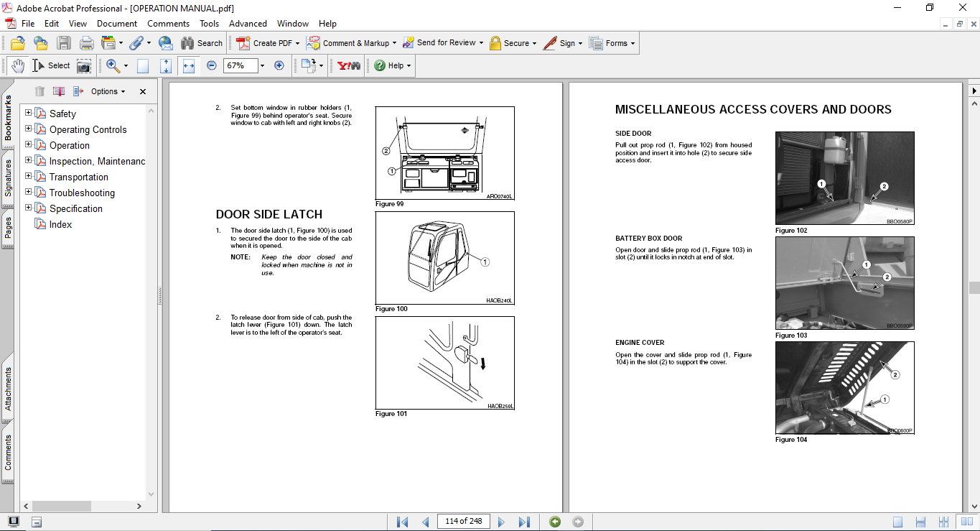This screenshot has height=531, width=980.
Task: Jump to the first page
Action: coord(402,522)
